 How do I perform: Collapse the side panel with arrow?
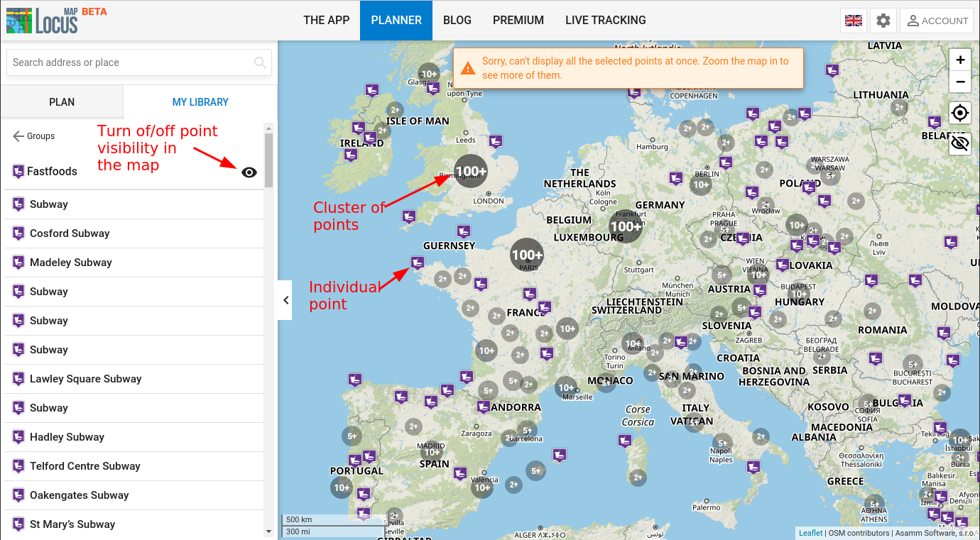pos(285,300)
